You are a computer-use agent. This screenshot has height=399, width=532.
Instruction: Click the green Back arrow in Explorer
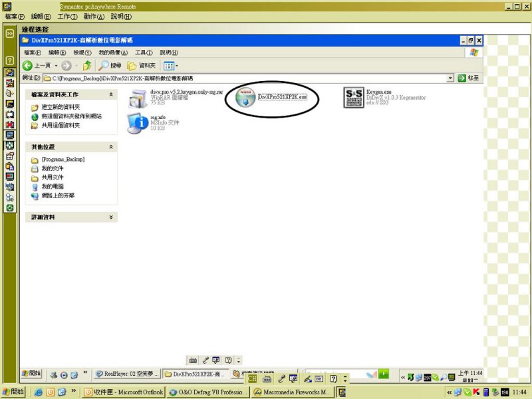pyautogui.click(x=27, y=65)
